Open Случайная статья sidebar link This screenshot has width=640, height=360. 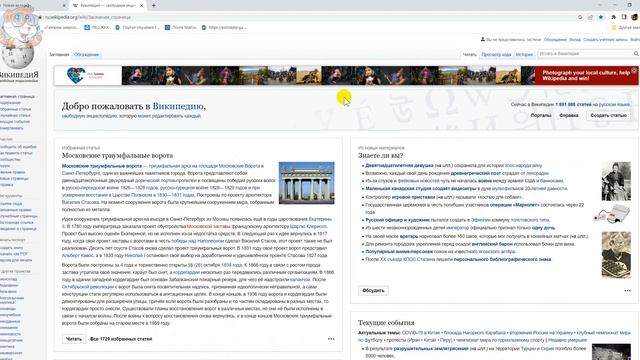click(x=15, y=116)
